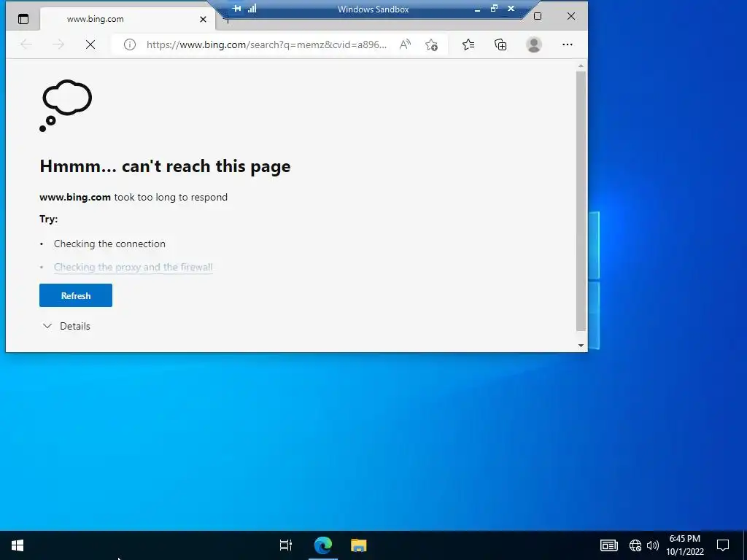Click the vertical scrollbar thumb

tap(581, 201)
